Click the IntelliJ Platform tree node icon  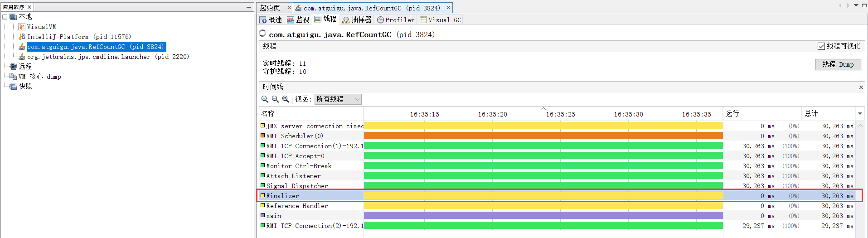coord(22,37)
